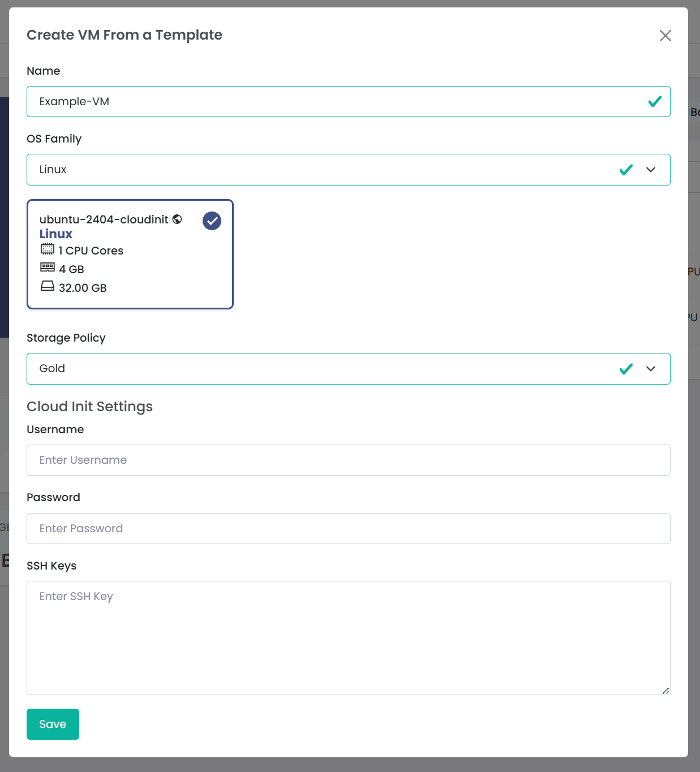Click inside the Enter Username field
This screenshot has height=772, width=700.
(348, 460)
